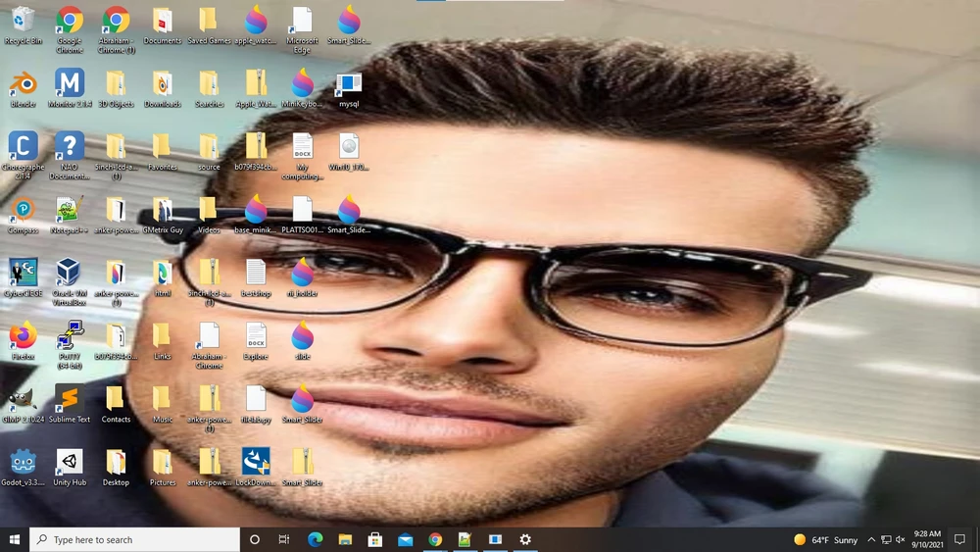Select the Music folder
The width and height of the screenshot is (980, 552).
162,405
